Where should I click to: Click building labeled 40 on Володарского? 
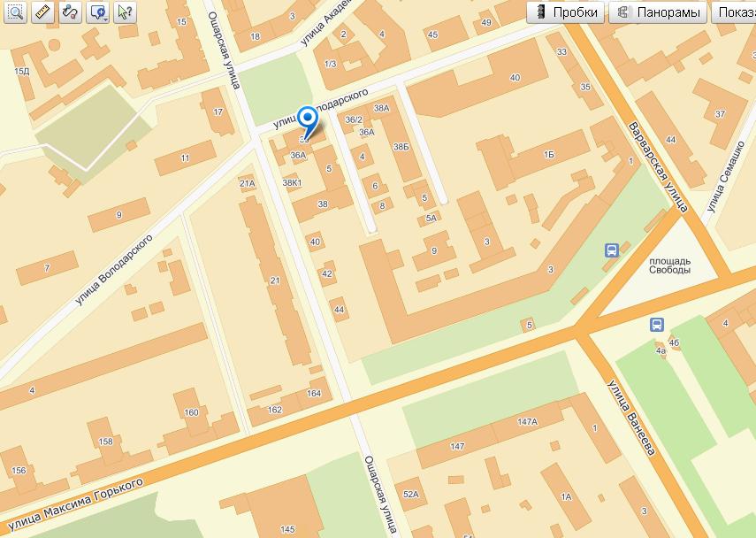pos(515,77)
